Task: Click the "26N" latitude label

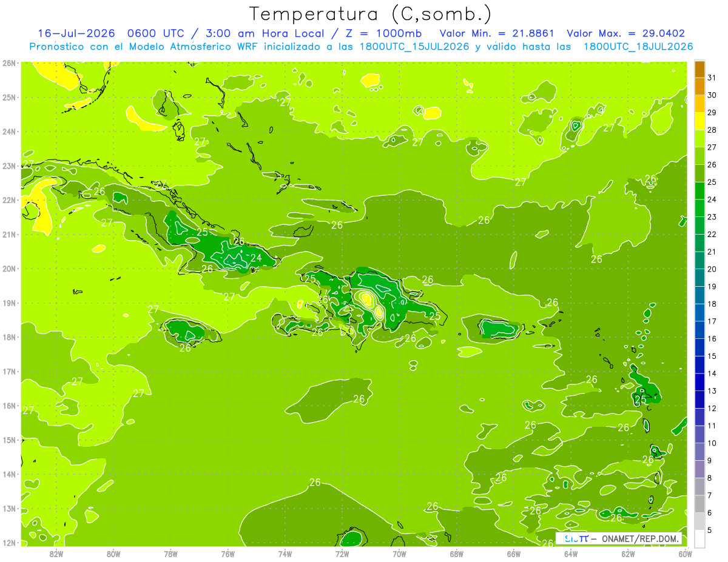Action: [8, 63]
